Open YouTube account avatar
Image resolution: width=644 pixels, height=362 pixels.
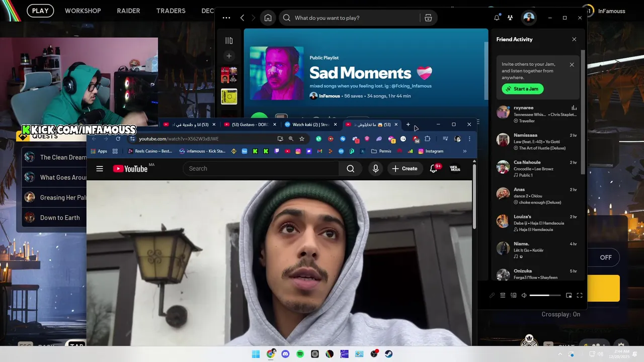coord(455,168)
